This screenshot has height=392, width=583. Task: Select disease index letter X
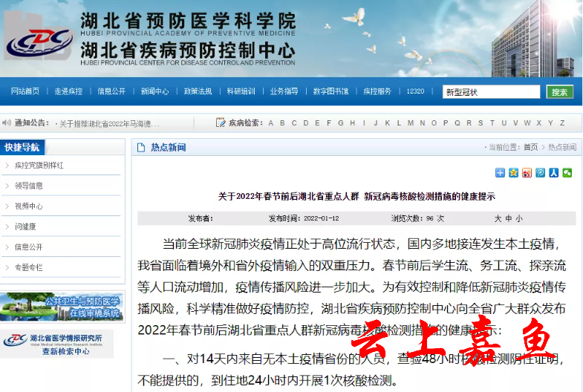point(538,123)
